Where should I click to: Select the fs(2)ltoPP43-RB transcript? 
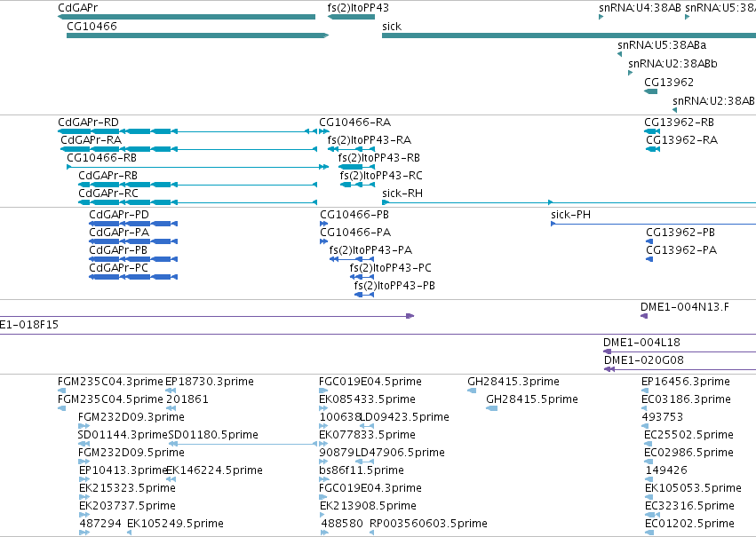[356, 167]
